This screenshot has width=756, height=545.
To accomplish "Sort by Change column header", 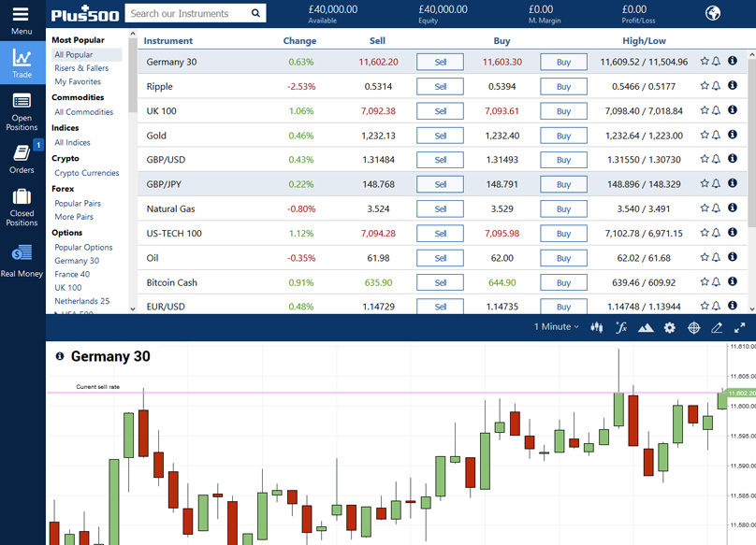I will [300, 41].
